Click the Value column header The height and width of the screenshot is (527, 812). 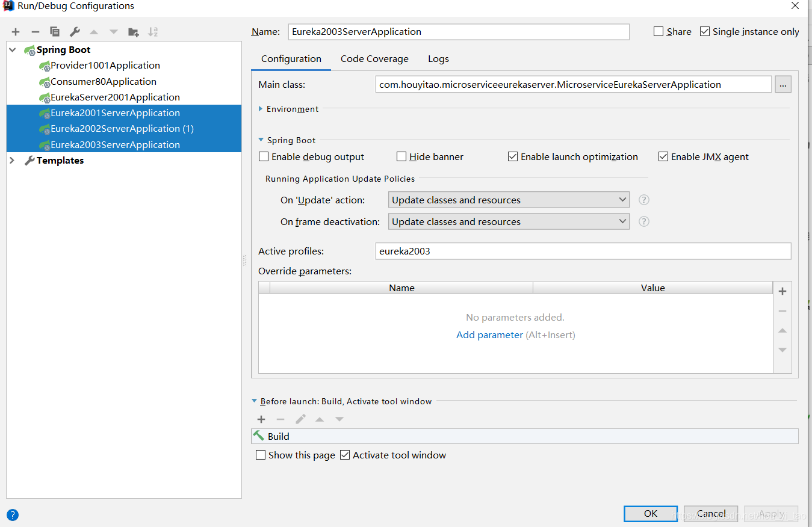[x=652, y=288]
